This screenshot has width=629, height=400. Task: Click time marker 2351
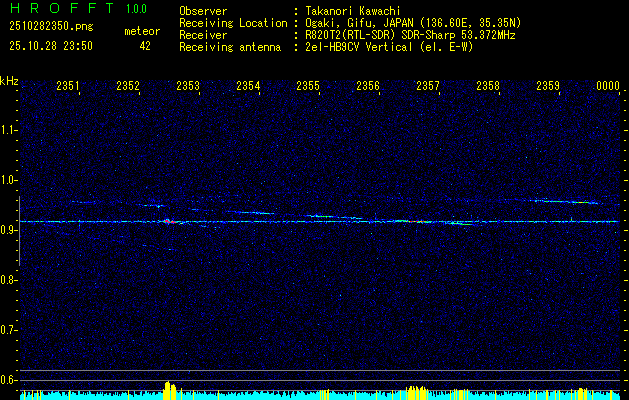coord(68,86)
